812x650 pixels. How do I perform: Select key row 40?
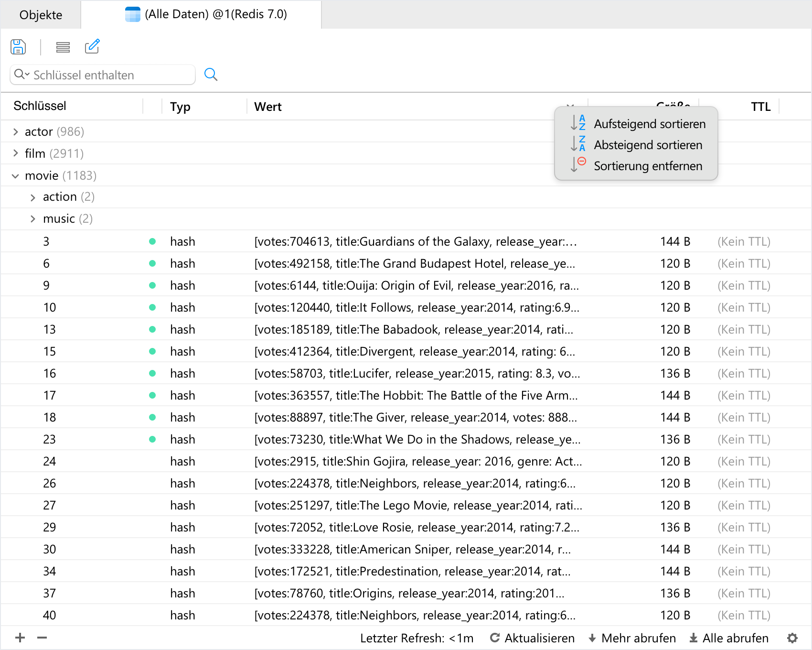(406, 615)
